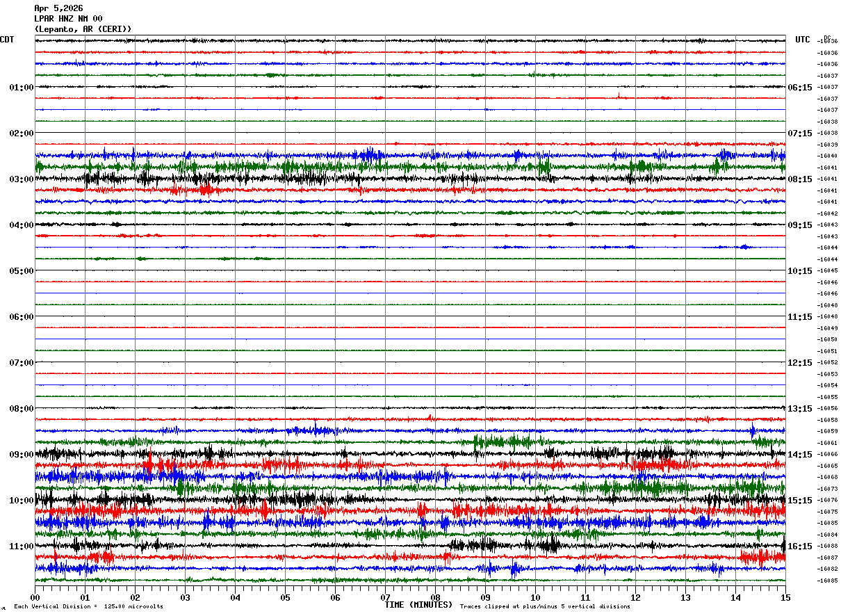The height and width of the screenshot is (616, 841).
Task: Click the -16088 DC offset value
Action: (x=828, y=546)
